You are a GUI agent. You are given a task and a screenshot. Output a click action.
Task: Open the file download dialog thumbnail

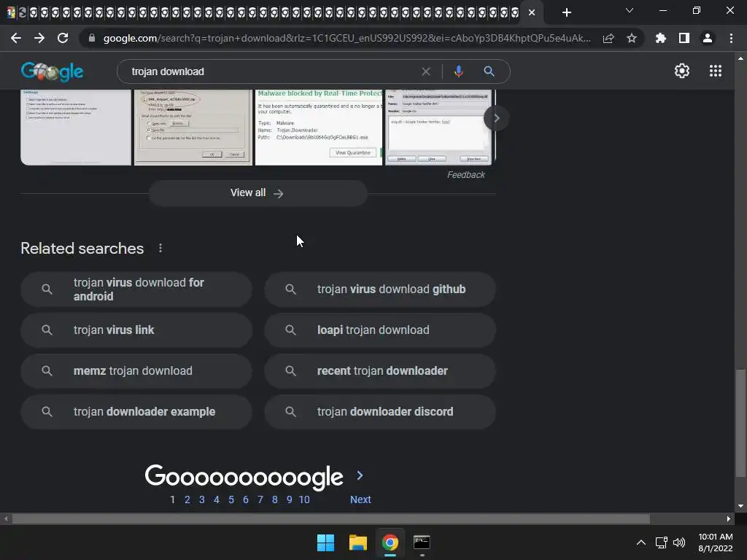pyautogui.click(x=193, y=127)
